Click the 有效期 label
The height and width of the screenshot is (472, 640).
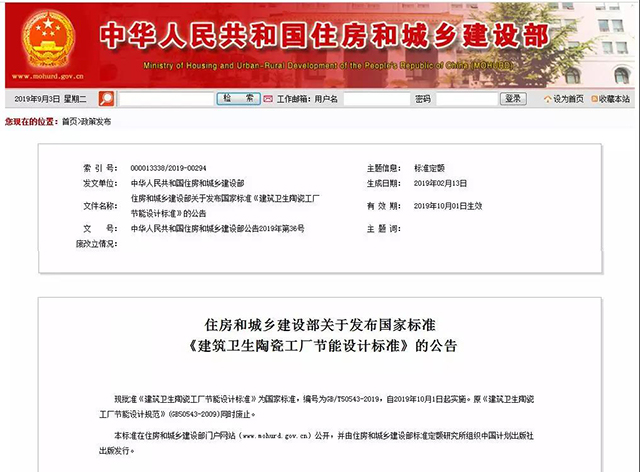pos(384,206)
